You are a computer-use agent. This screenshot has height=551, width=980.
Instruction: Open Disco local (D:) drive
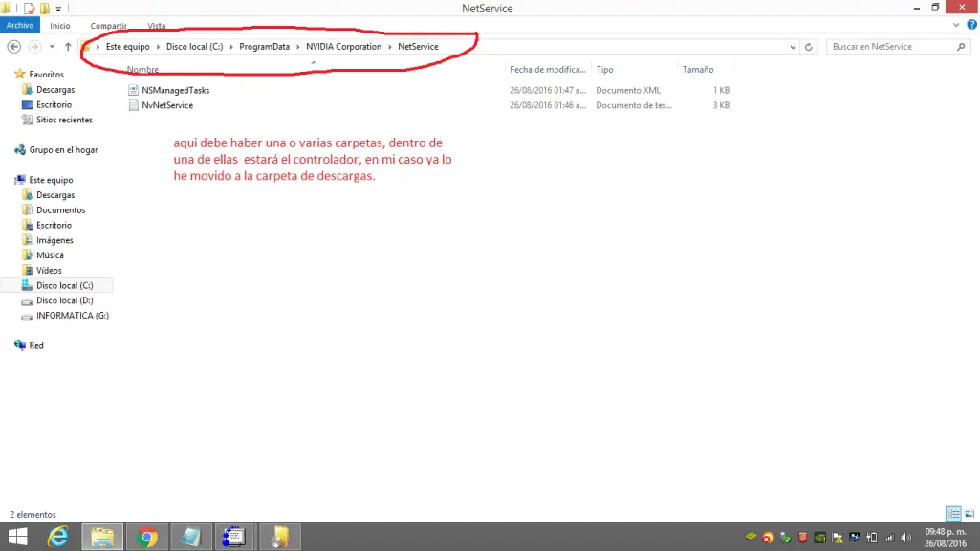click(64, 300)
